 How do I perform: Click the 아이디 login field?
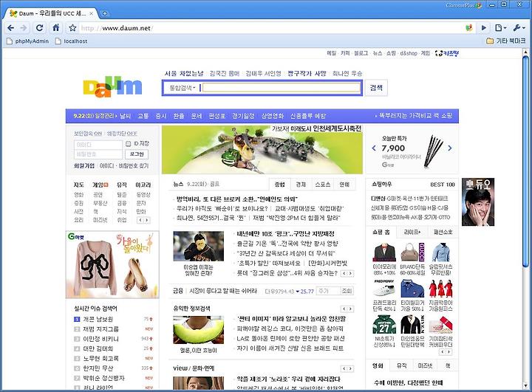tap(98, 145)
